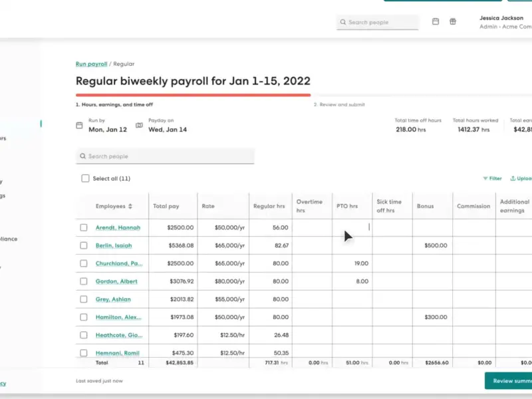Open Berlin, Isaiah employee link
The image size is (532, 399).
click(114, 245)
